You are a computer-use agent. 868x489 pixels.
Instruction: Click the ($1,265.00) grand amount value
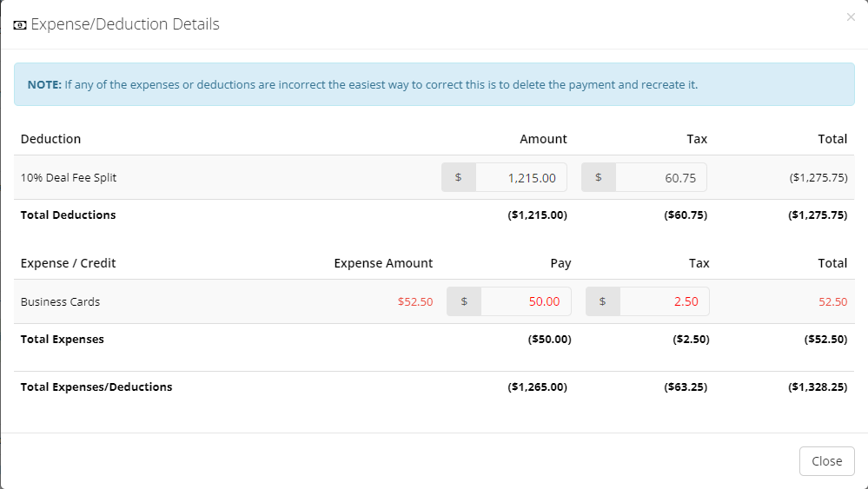(538, 387)
